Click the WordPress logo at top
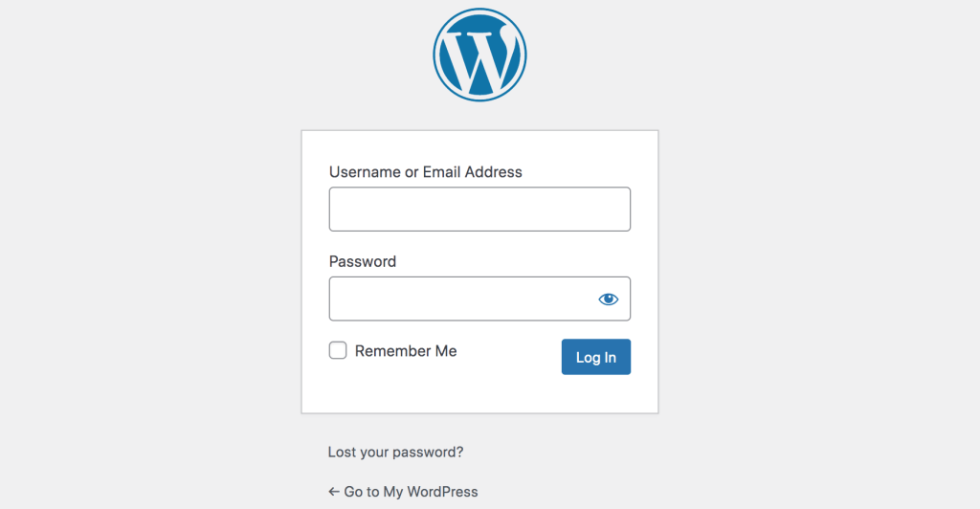Viewport: 980px width, 509px height. click(x=480, y=55)
